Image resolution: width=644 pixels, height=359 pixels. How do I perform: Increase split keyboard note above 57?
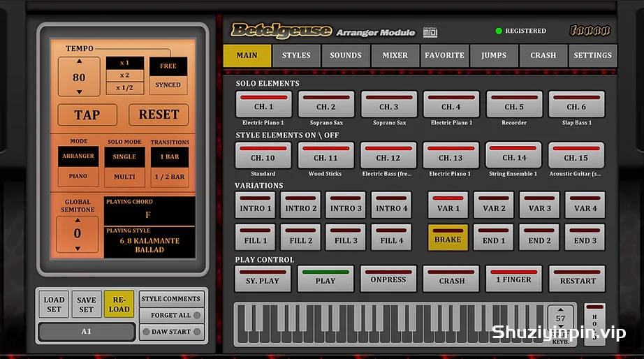pyautogui.click(x=560, y=309)
